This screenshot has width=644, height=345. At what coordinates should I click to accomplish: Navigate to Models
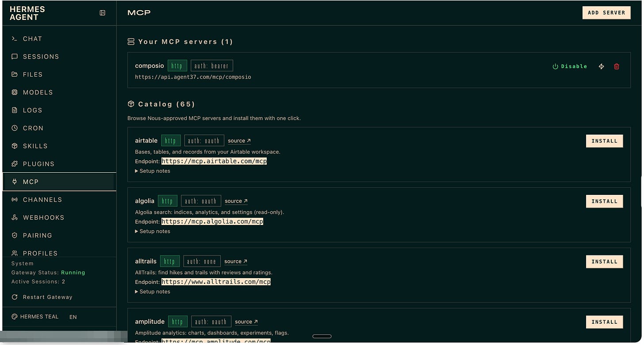pyautogui.click(x=59, y=92)
